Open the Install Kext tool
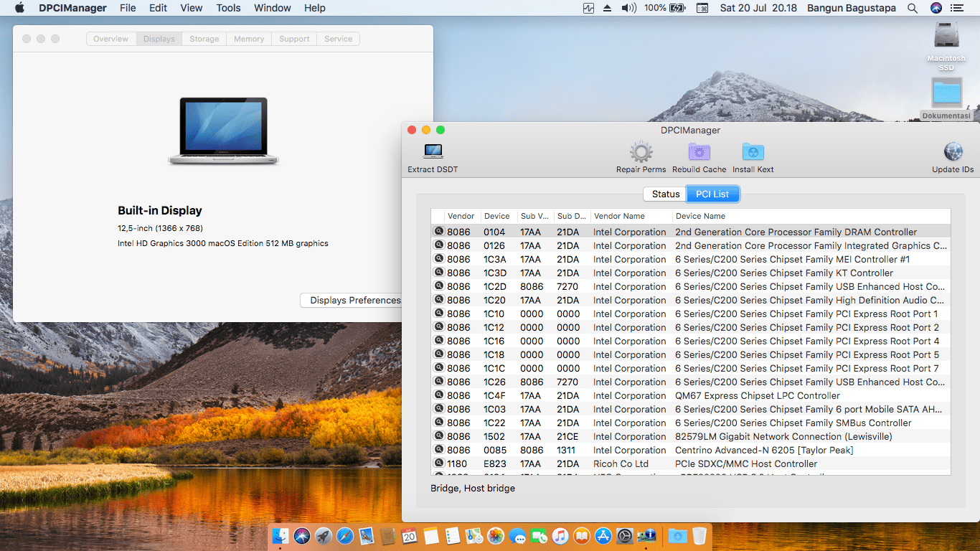 click(753, 151)
